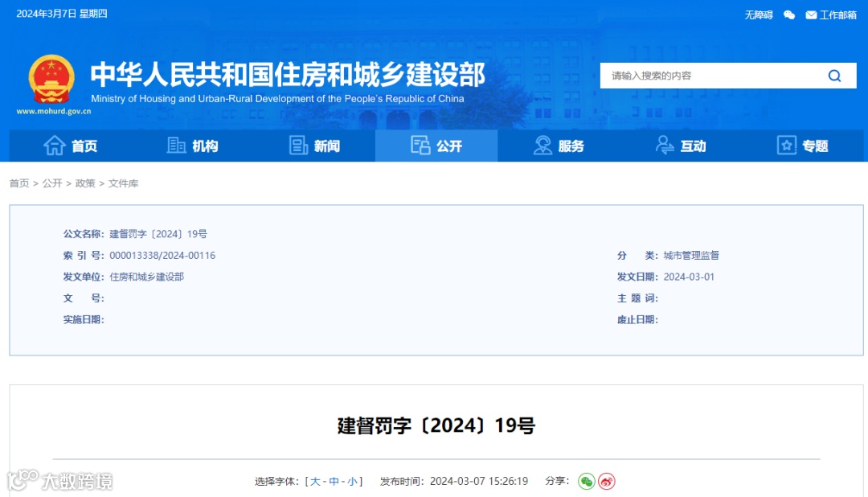Select document name value in info box
868x497 pixels.
click(x=158, y=234)
